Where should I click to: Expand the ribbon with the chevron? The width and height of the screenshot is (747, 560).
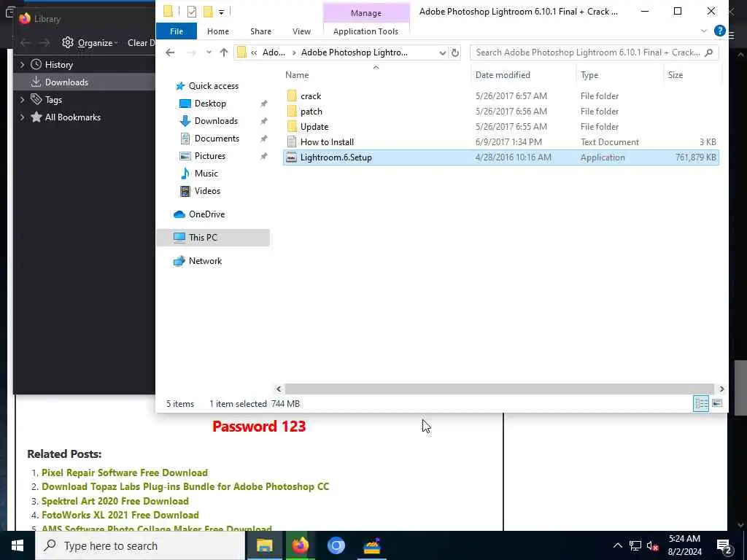tap(704, 31)
